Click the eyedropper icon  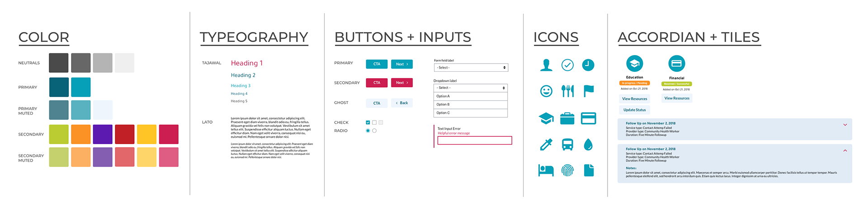(546, 144)
